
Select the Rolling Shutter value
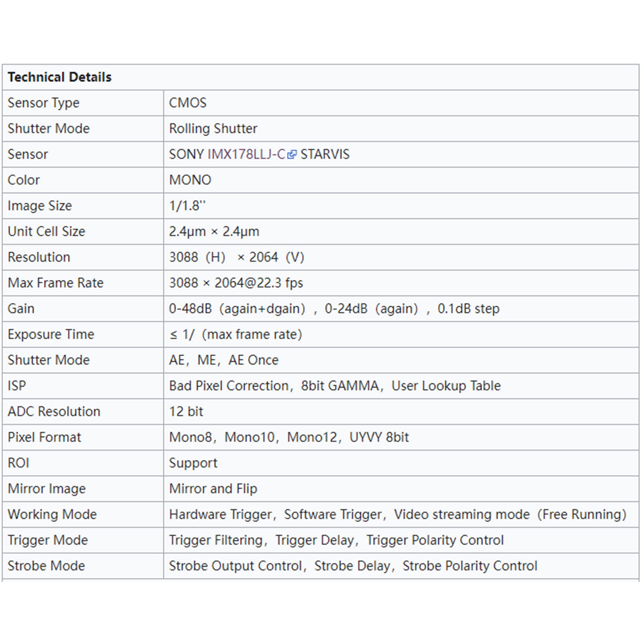[x=213, y=129]
